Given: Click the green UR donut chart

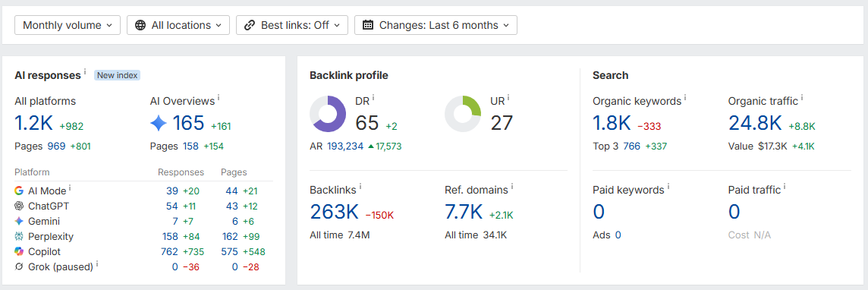Looking at the screenshot, I should pos(463,114).
